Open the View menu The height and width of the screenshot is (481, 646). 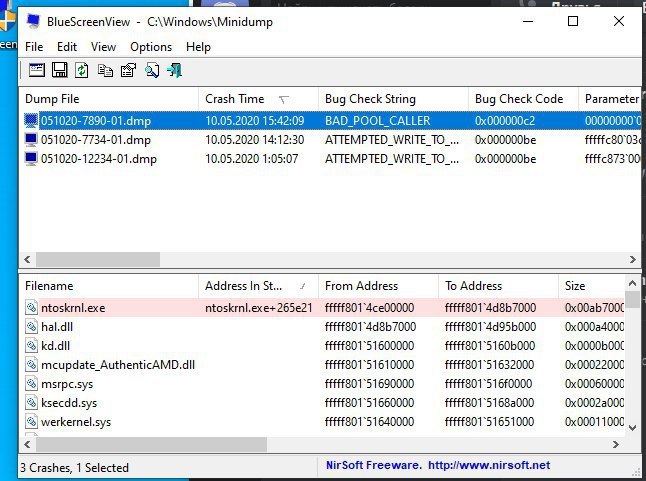[x=103, y=47]
